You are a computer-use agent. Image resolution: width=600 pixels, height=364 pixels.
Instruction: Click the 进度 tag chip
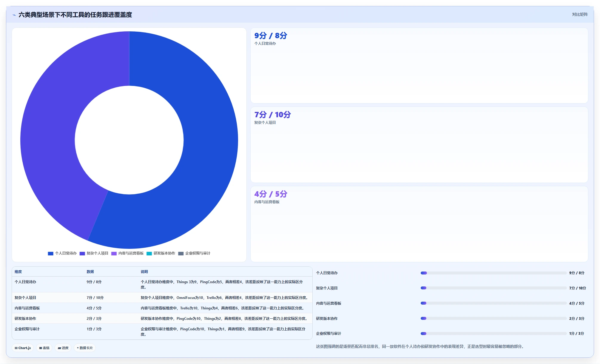pyautogui.click(x=63, y=348)
